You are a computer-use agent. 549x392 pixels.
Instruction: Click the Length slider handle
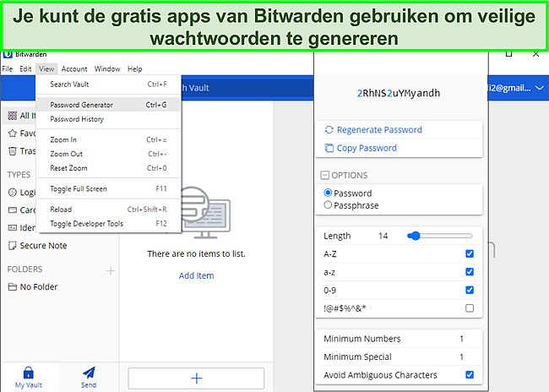pyautogui.click(x=416, y=236)
